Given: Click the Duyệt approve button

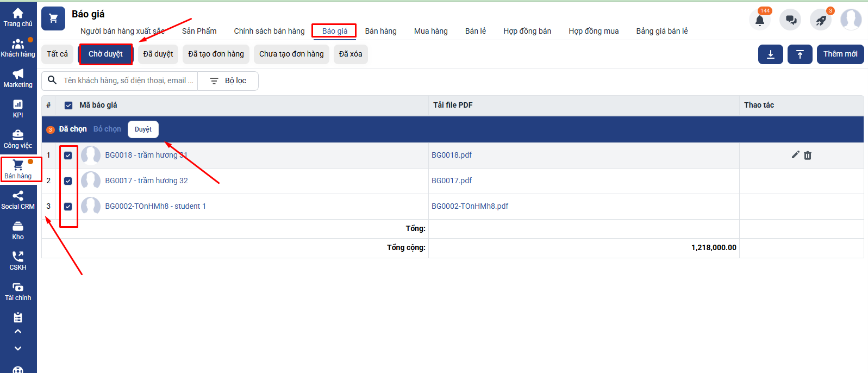Looking at the screenshot, I should pos(143,129).
